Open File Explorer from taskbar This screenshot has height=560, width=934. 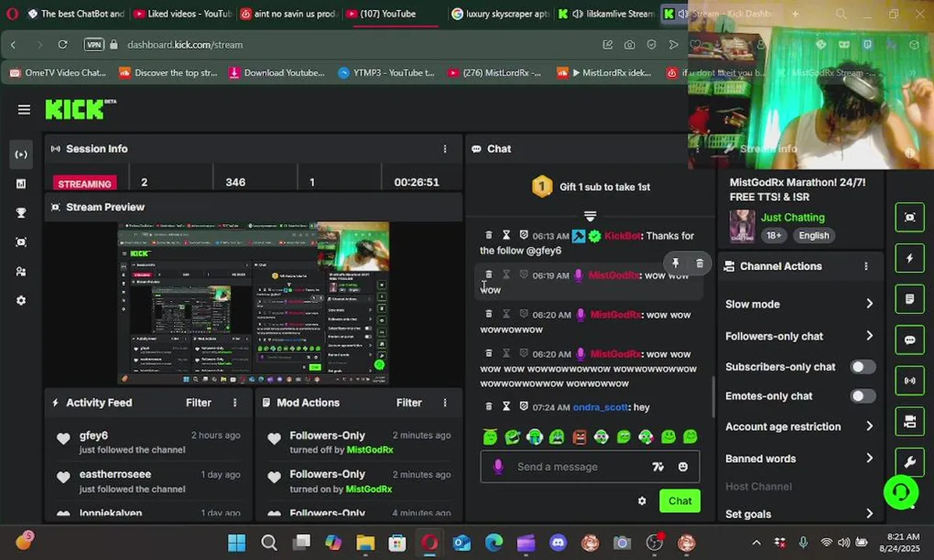(365, 543)
